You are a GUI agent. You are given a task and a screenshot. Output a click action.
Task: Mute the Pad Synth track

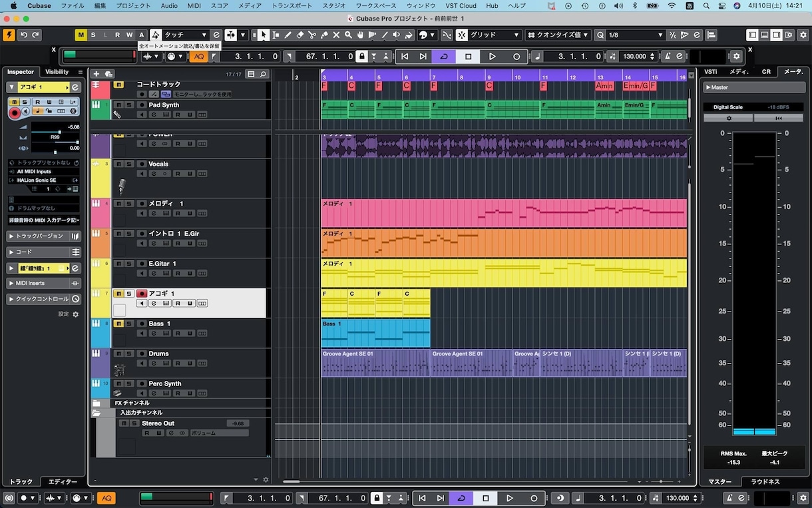(117, 105)
